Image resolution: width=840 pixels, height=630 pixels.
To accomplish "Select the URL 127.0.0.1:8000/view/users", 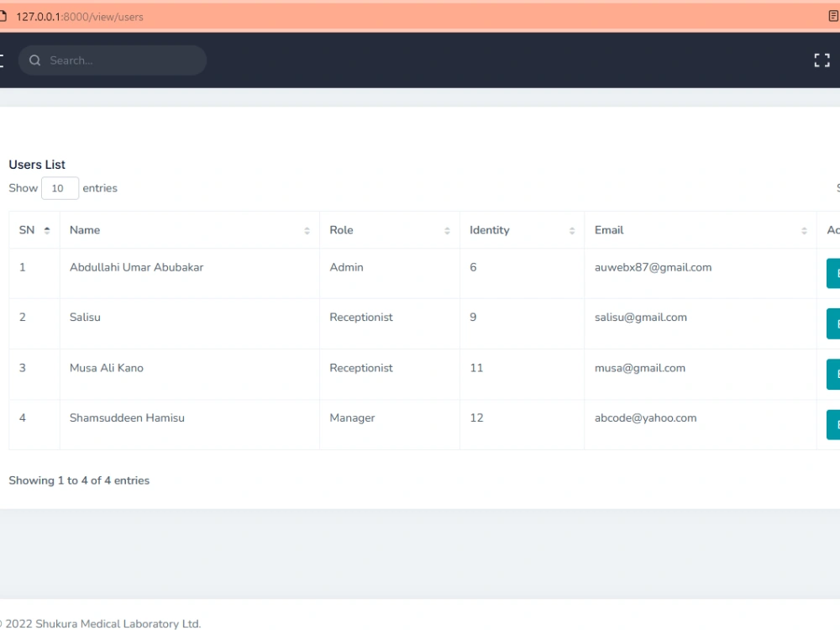I will (x=80, y=16).
